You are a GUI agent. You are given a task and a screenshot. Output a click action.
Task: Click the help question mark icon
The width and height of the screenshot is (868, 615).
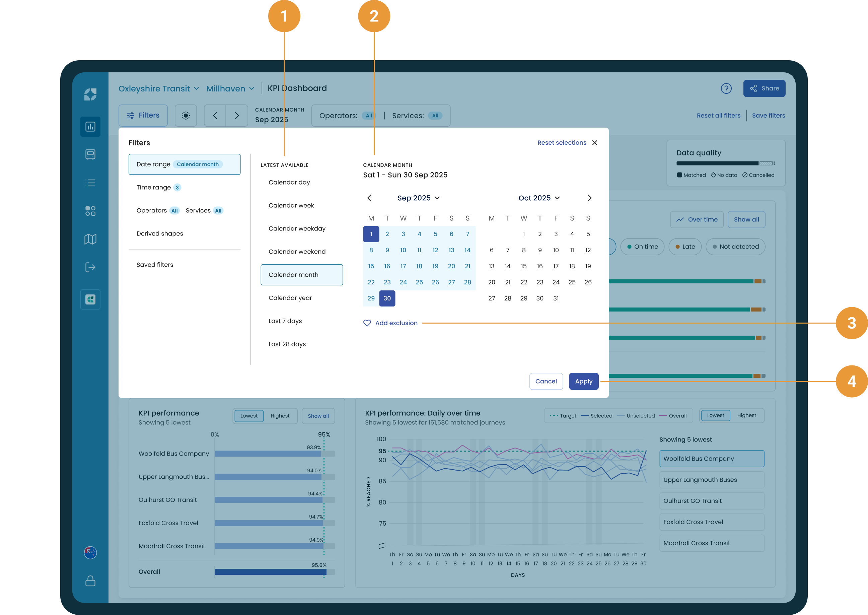pyautogui.click(x=726, y=88)
